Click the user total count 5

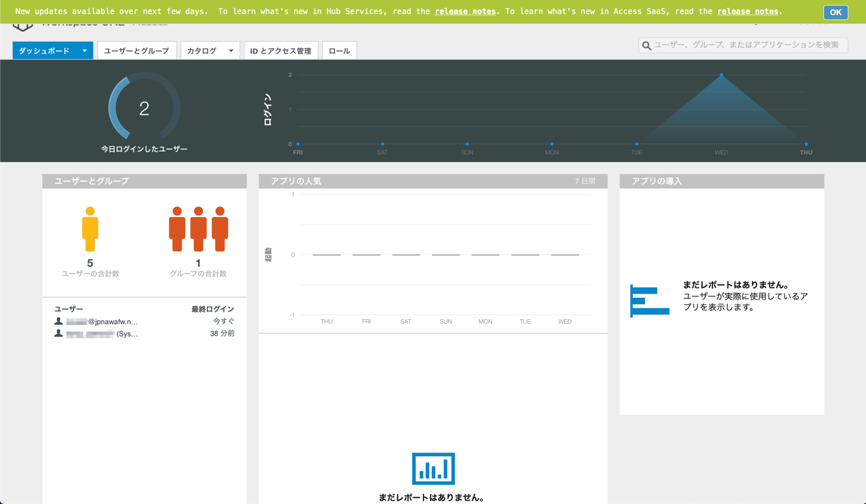coord(90,263)
